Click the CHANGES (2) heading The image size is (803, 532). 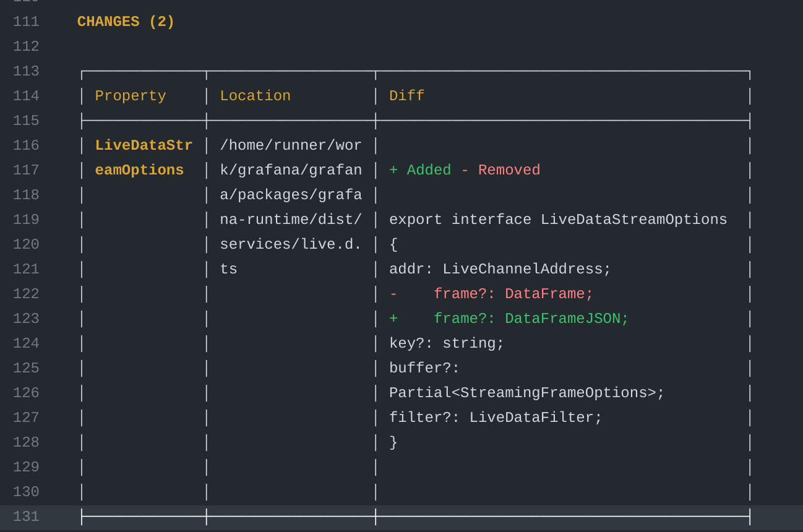tap(125, 21)
